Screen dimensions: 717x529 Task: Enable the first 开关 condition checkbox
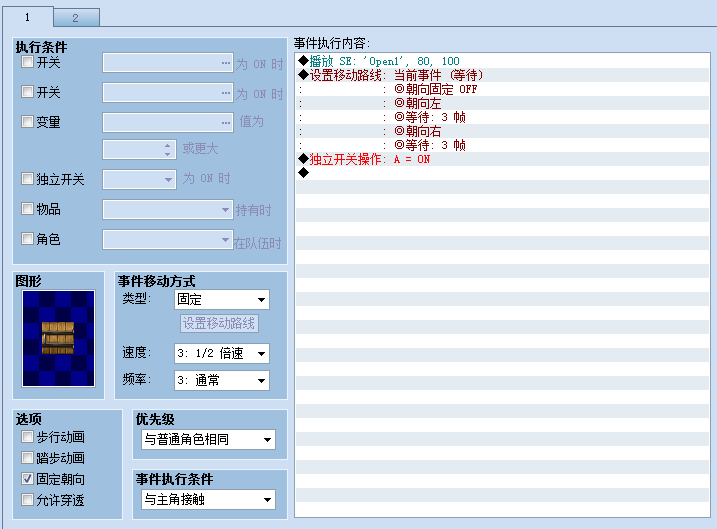27,62
